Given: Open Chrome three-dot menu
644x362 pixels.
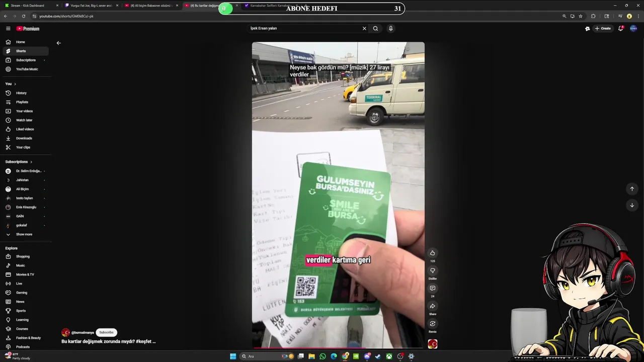Looking at the screenshot, I should (638, 16).
